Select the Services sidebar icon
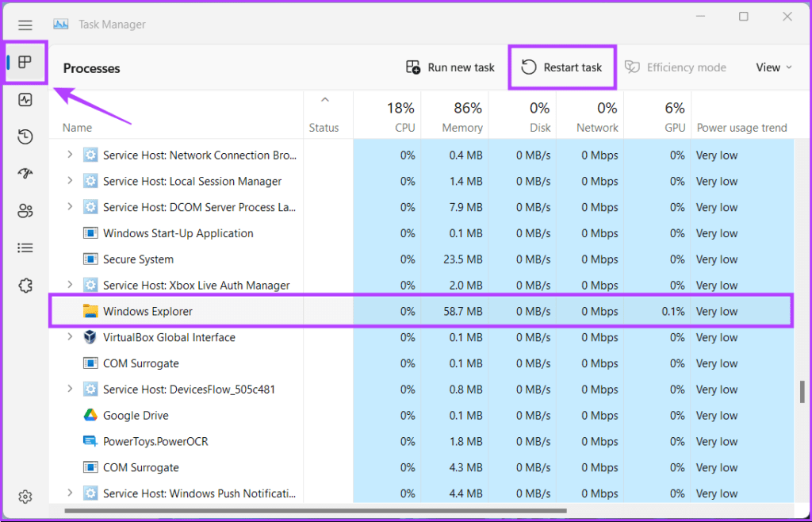The height and width of the screenshot is (522, 812). click(25, 285)
